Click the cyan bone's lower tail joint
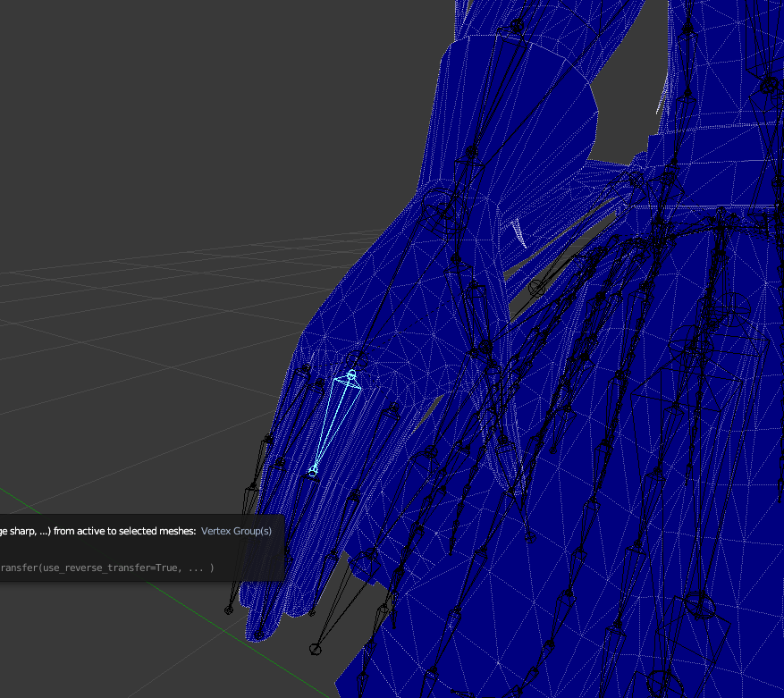This screenshot has height=698, width=784. click(x=313, y=472)
